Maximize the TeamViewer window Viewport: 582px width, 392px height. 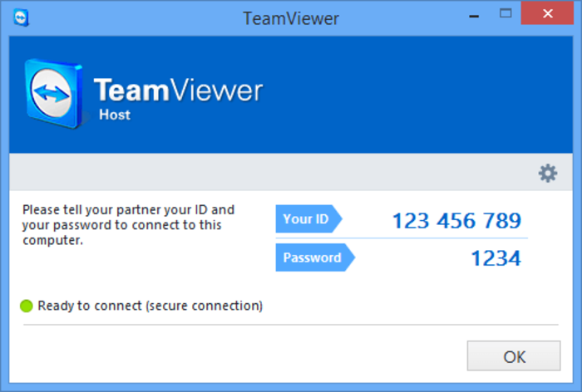(505, 16)
